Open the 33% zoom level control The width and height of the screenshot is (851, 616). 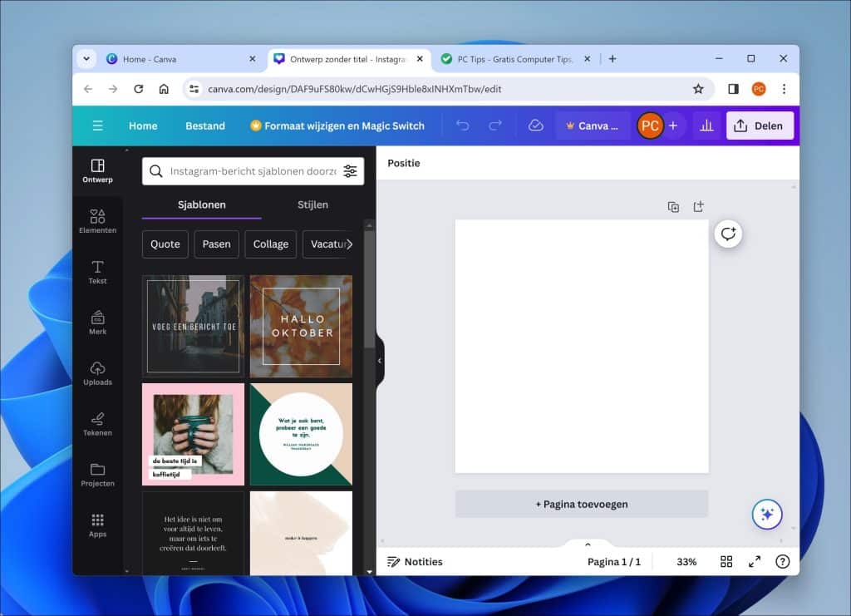pyautogui.click(x=686, y=562)
